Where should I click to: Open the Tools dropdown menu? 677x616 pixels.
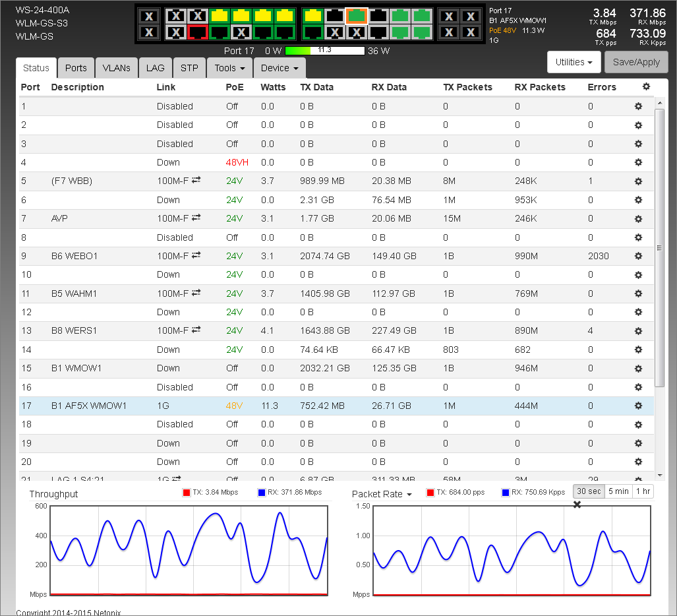(229, 68)
